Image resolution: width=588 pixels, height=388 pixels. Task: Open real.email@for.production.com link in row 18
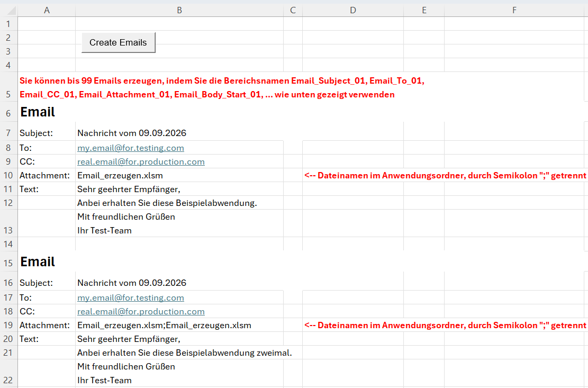coord(141,312)
